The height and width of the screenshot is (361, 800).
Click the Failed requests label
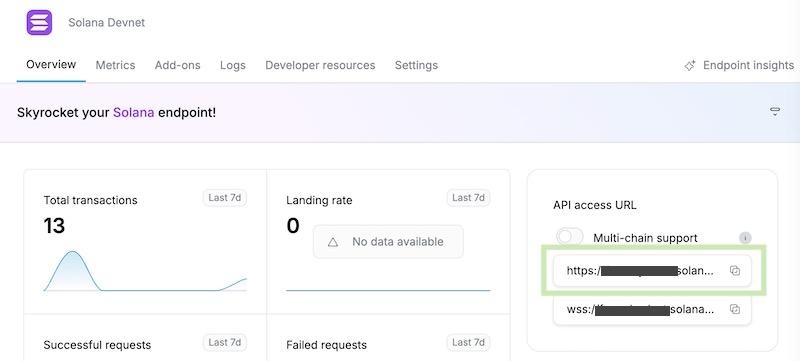(327, 345)
